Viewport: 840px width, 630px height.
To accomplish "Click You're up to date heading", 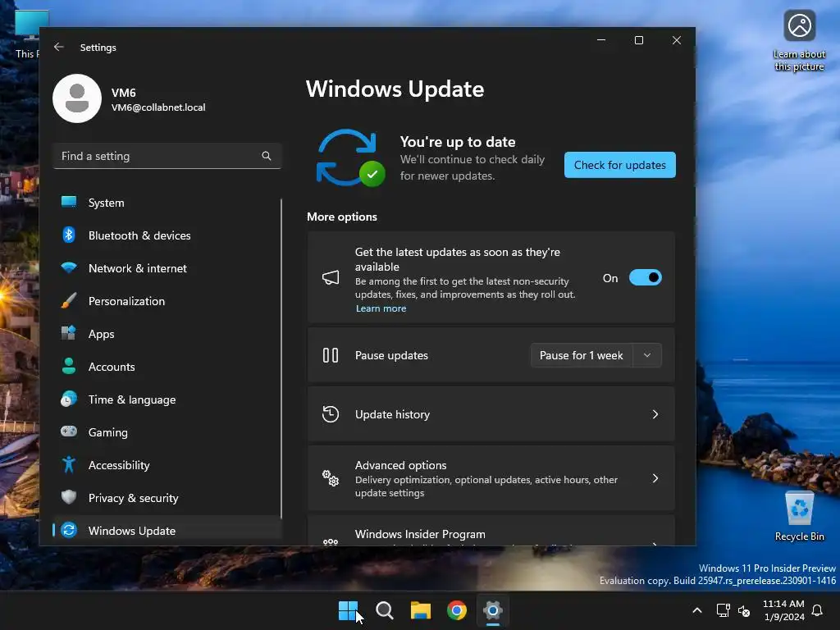I will click(458, 141).
